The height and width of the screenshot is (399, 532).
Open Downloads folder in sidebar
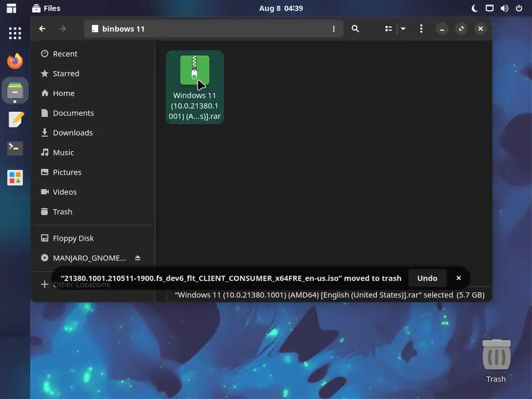click(x=92, y=132)
